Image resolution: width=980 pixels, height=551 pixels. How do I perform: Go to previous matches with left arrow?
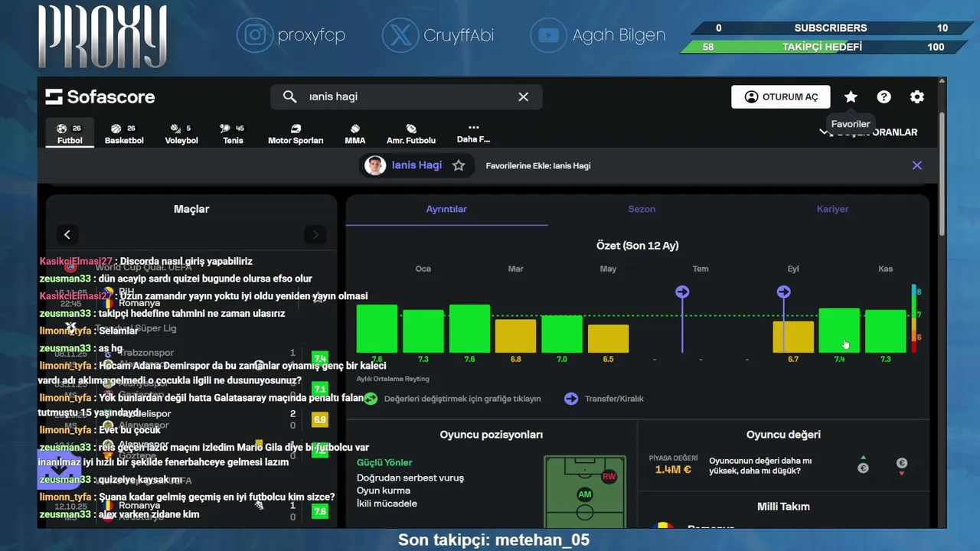tap(67, 235)
